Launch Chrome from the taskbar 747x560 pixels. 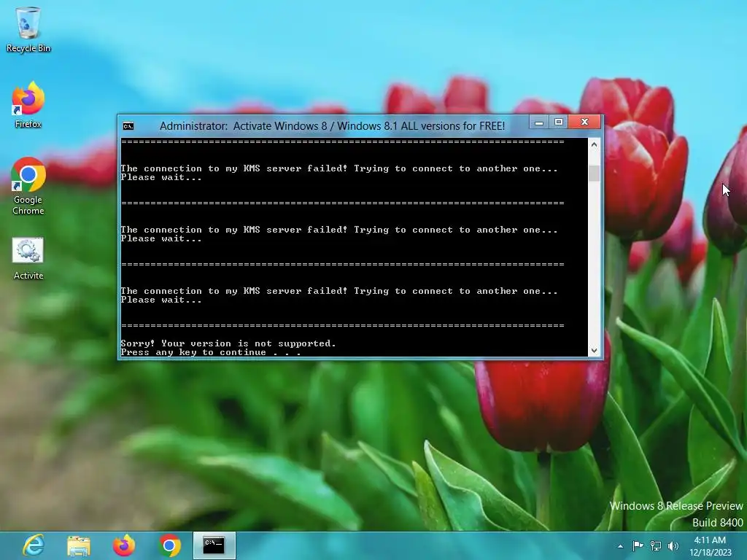click(x=169, y=545)
